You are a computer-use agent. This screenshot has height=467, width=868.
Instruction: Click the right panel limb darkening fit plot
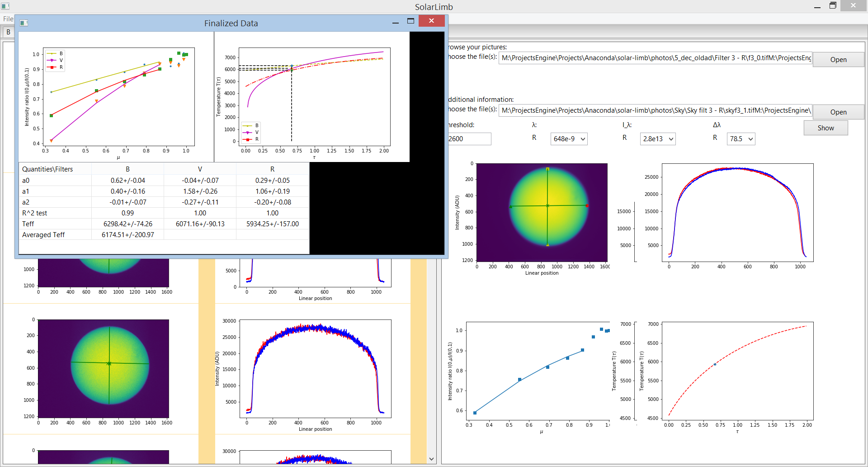[x=538, y=371]
